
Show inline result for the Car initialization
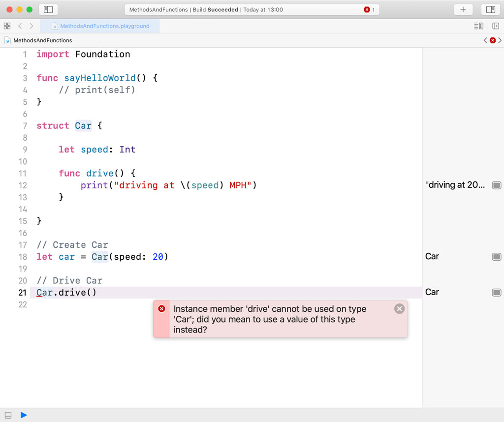(x=497, y=257)
